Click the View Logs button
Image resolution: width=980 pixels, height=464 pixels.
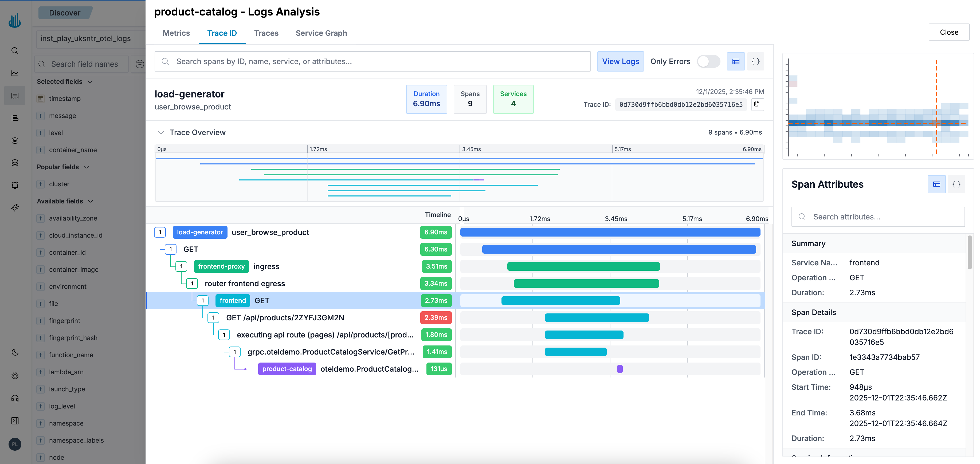click(620, 61)
